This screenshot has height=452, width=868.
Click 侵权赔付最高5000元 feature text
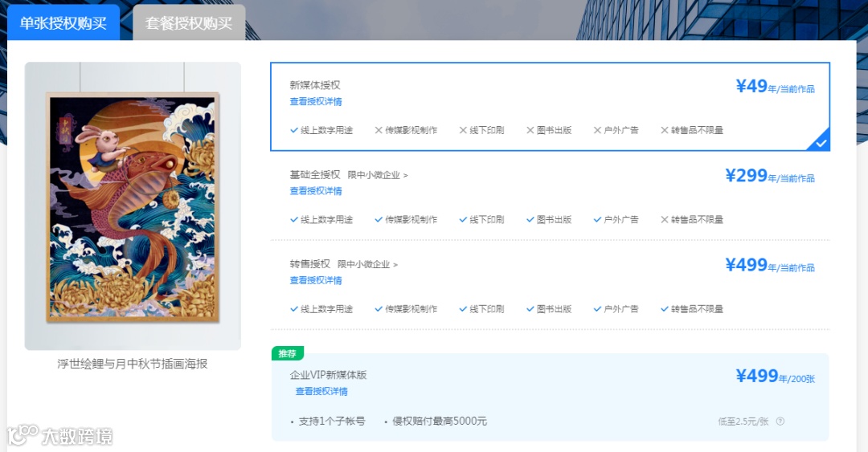440,421
